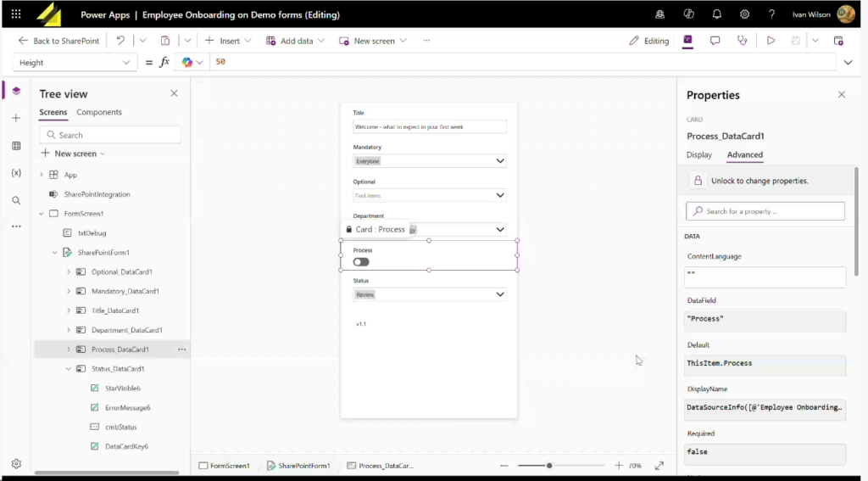
Task: Open the Mandatory combo box dropdown
Action: [x=499, y=161]
